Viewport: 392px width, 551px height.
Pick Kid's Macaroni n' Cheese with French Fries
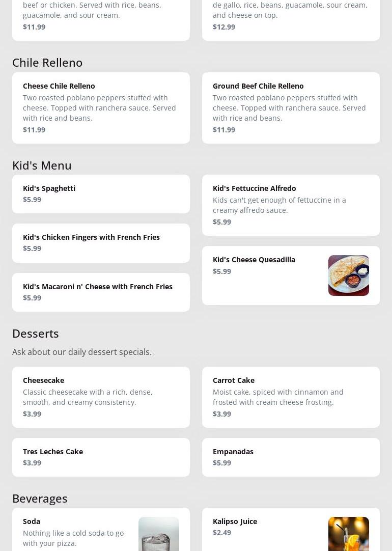tap(101, 292)
